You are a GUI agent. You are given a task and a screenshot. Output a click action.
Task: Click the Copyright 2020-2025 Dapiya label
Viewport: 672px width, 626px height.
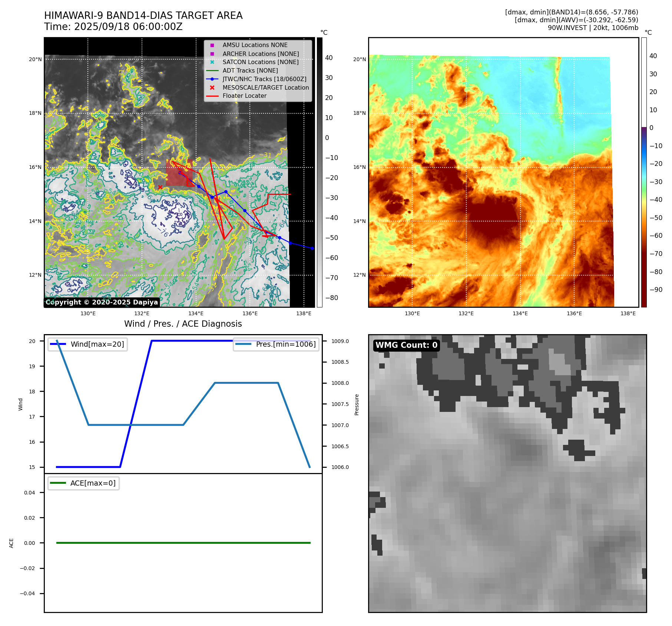pyautogui.click(x=102, y=302)
